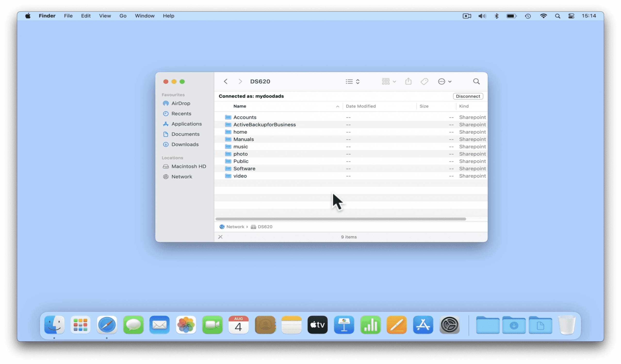The width and height of the screenshot is (621, 364).
Task: Click the horizontal scrollbar in file list
Action: [341, 219]
